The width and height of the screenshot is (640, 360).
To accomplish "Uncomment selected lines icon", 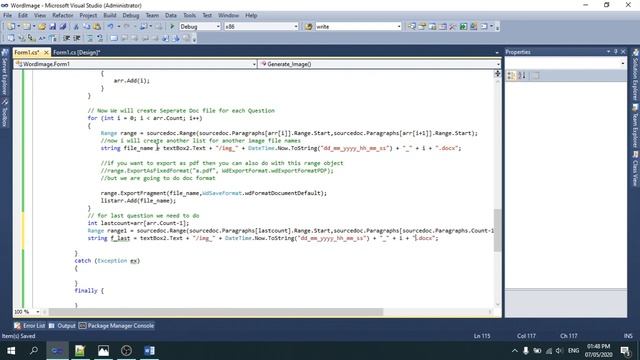I will pos(100,38).
